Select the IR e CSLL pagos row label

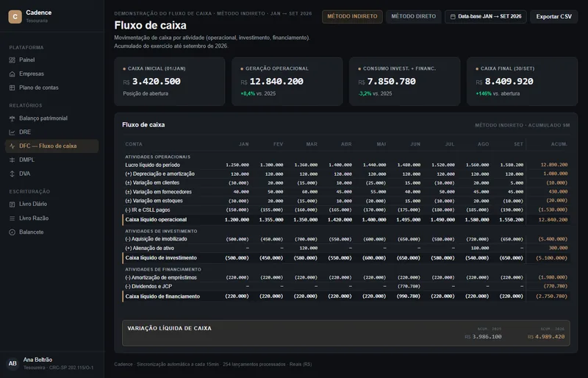148,210
